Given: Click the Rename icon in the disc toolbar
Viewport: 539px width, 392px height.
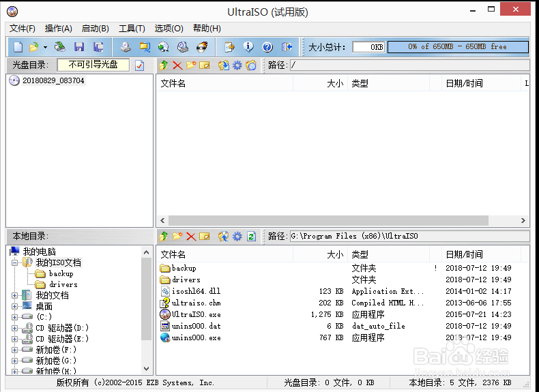Looking at the screenshot, I should 205,65.
